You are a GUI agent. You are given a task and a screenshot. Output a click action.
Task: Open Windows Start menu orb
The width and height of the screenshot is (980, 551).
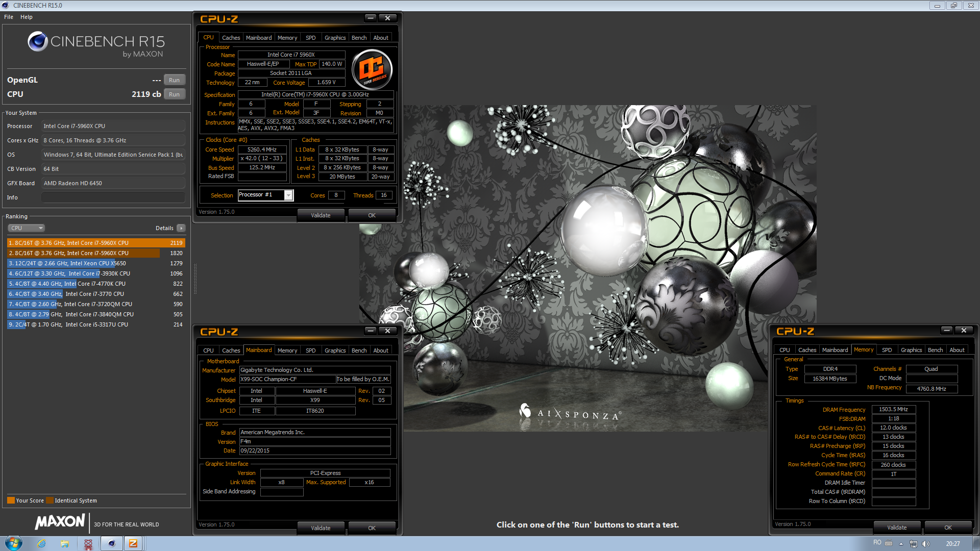click(x=13, y=543)
